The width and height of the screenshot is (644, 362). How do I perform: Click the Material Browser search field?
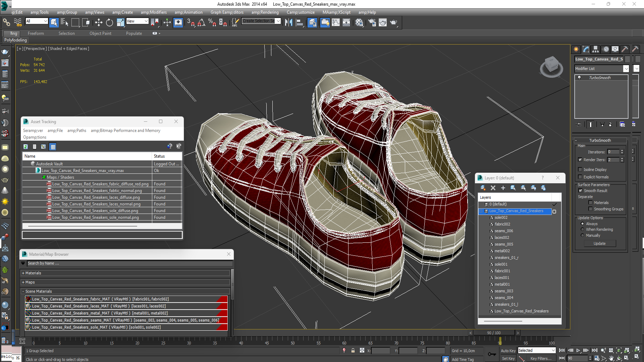tap(129, 263)
